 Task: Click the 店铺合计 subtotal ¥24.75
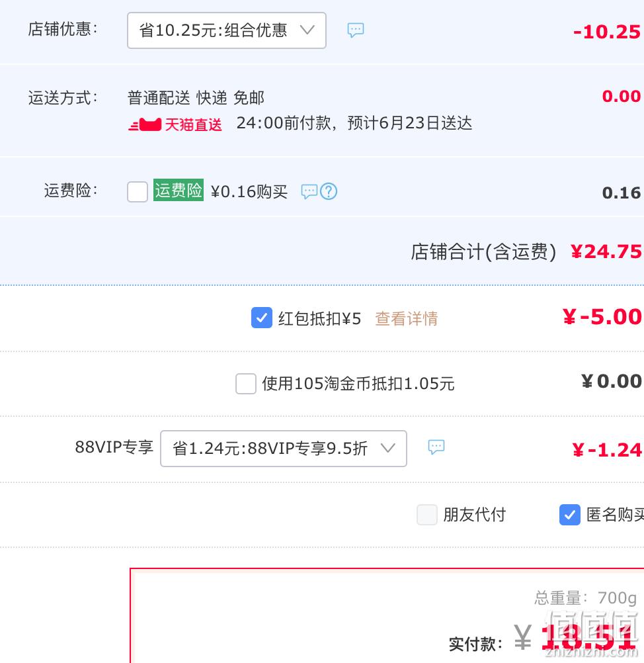(606, 251)
